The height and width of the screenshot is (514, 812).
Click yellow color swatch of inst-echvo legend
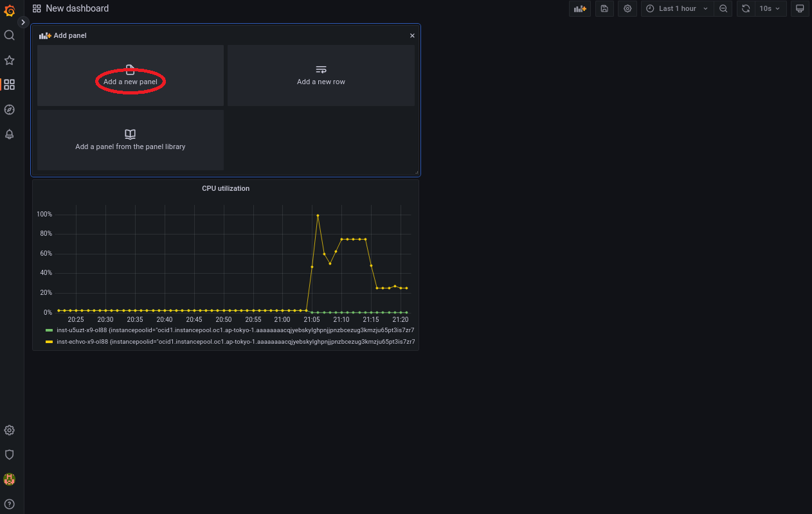pyautogui.click(x=49, y=342)
